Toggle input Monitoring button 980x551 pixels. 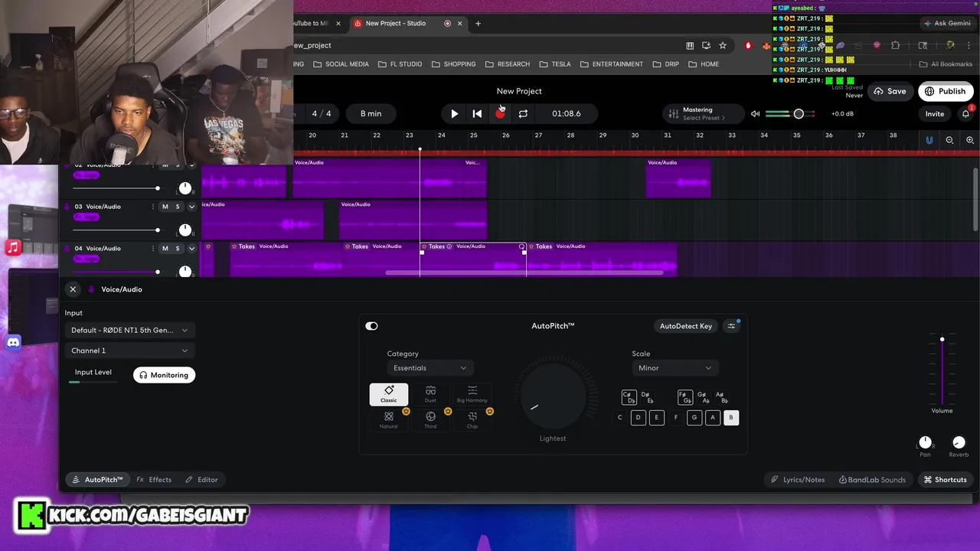click(164, 375)
